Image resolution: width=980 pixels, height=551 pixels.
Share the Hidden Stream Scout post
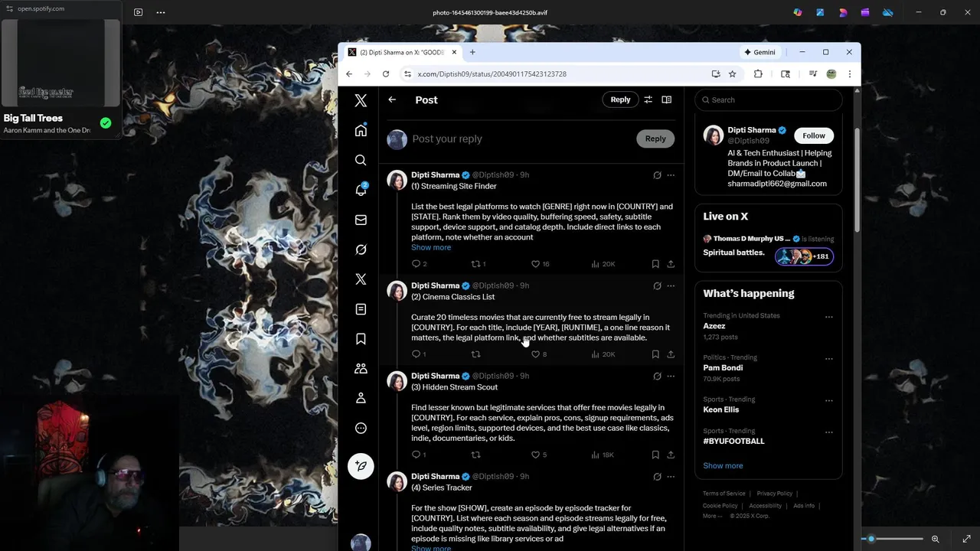[x=671, y=455]
